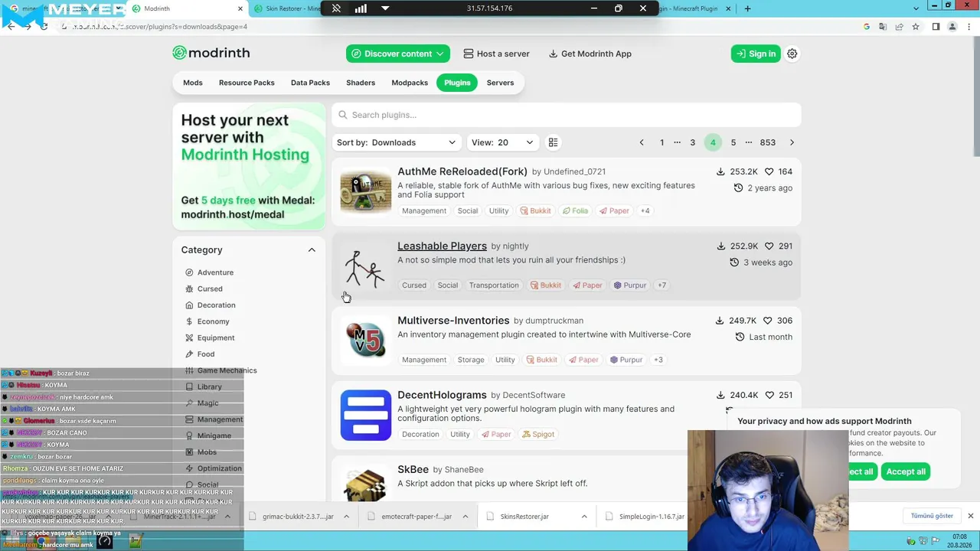This screenshot has height=551, width=980.
Task: Open the DecentHolograms plugin title
Action: point(442,395)
